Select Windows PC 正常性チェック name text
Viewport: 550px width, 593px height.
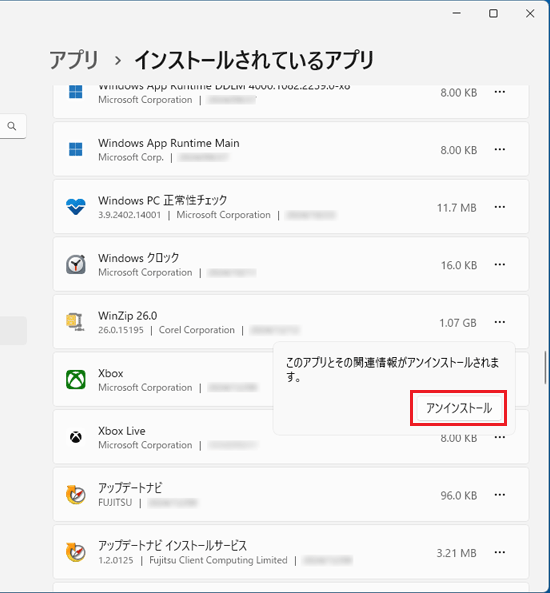tap(163, 200)
